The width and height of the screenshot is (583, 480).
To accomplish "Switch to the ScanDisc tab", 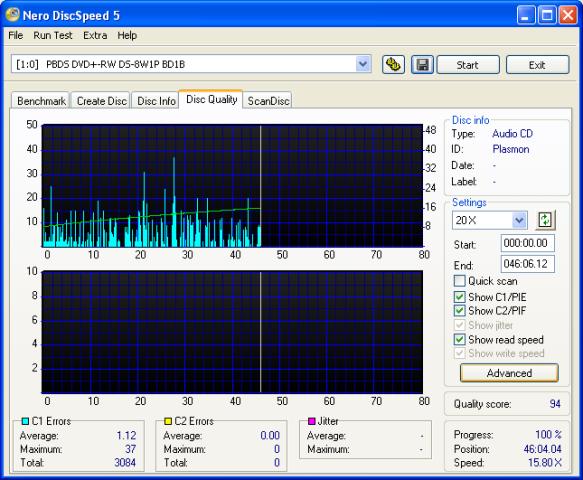I will click(x=268, y=101).
